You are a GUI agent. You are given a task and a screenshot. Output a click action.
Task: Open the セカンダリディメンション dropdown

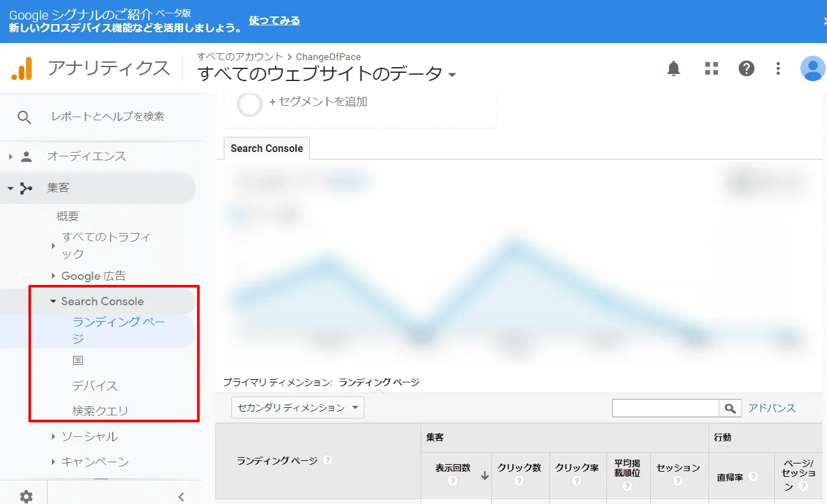pyautogui.click(x=297, y=408)
